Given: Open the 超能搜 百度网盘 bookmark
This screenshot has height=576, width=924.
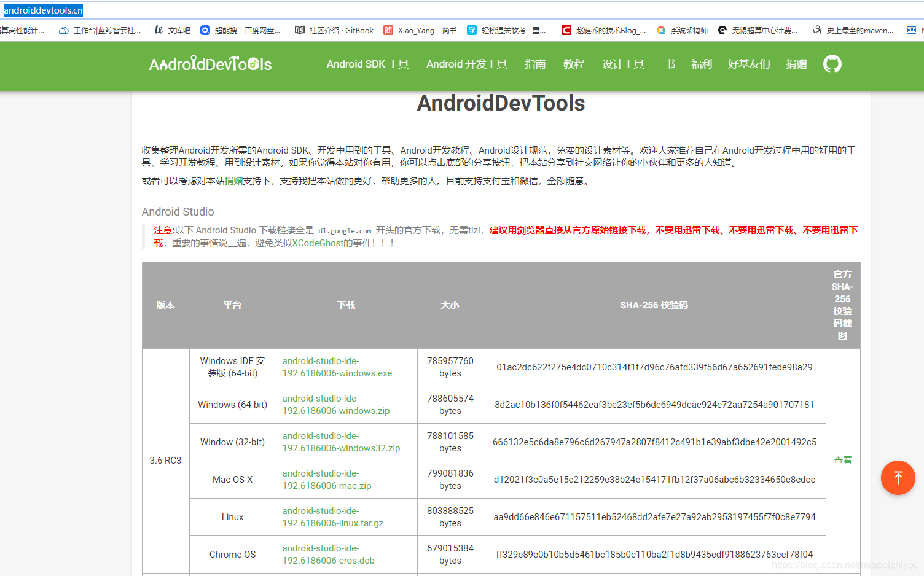Looking at the screenshot, I should 240,30.
